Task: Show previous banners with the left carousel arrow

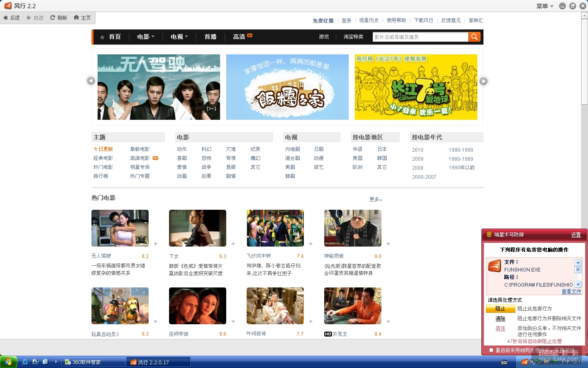Action: tap(91, 81)
